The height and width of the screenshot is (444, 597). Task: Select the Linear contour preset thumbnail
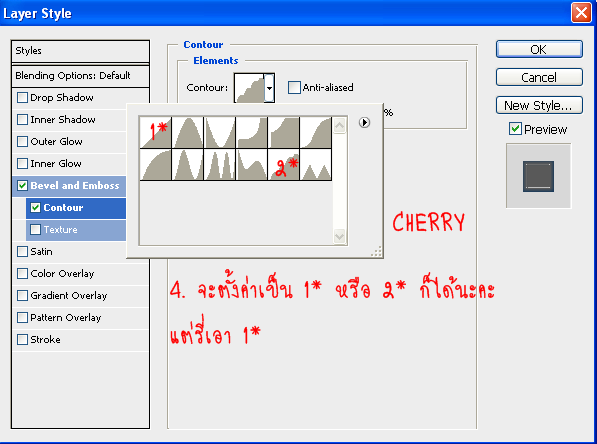[156, 132]
